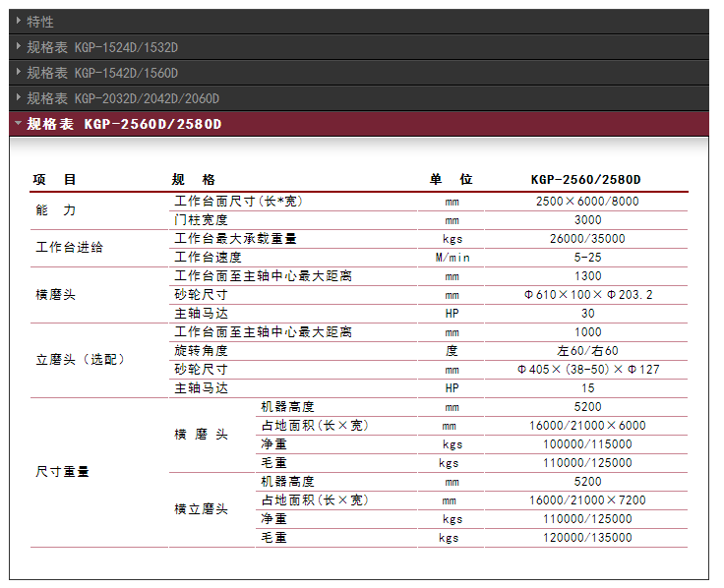Screen dimensions: 724x588
Task: Open the 特性 section header
Action: pos(359,22)
